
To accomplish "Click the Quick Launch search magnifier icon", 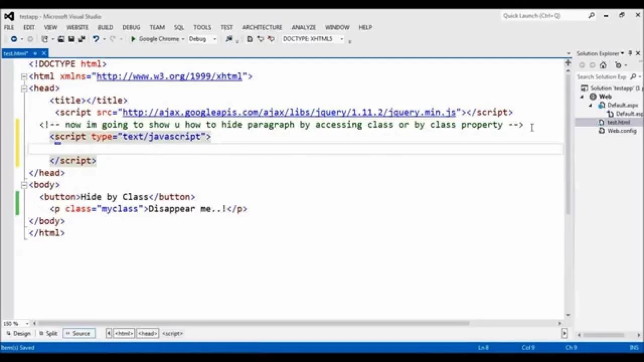I will (591, 16).
